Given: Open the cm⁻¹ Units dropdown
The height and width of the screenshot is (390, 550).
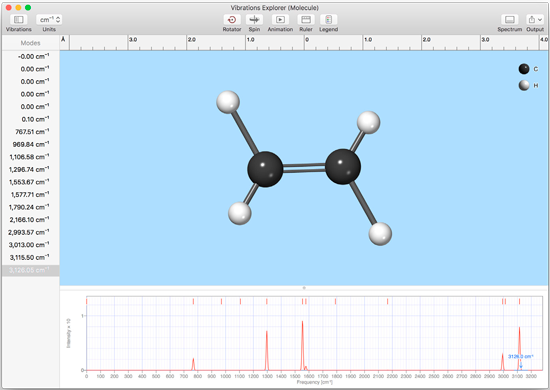Looking at the screenshot, I should tap(49, 20).
